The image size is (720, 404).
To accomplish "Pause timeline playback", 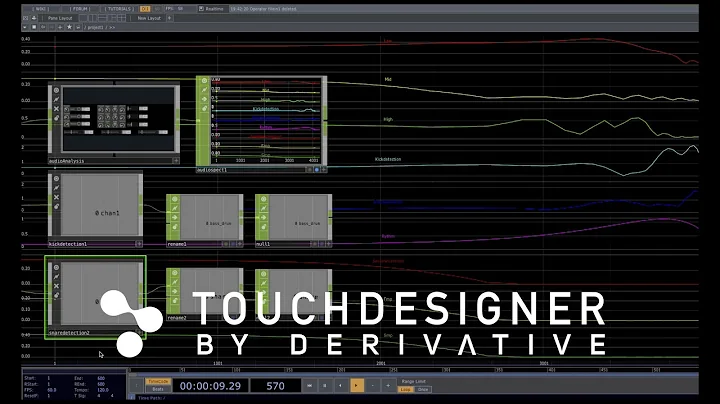I will click(325, 386).
